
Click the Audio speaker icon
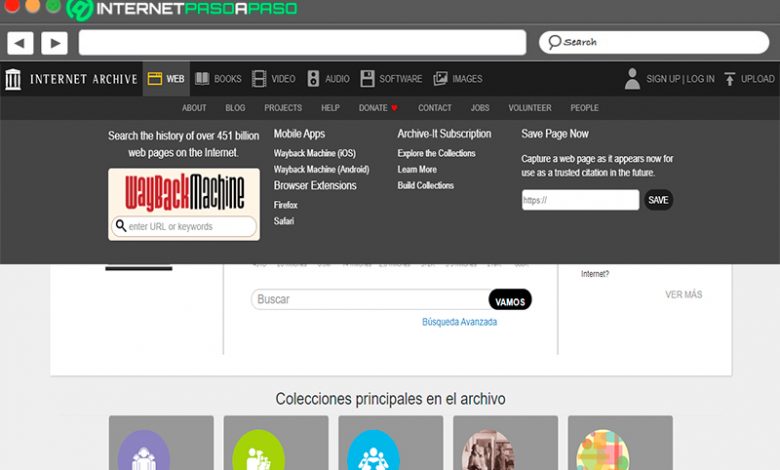point(313,79)
